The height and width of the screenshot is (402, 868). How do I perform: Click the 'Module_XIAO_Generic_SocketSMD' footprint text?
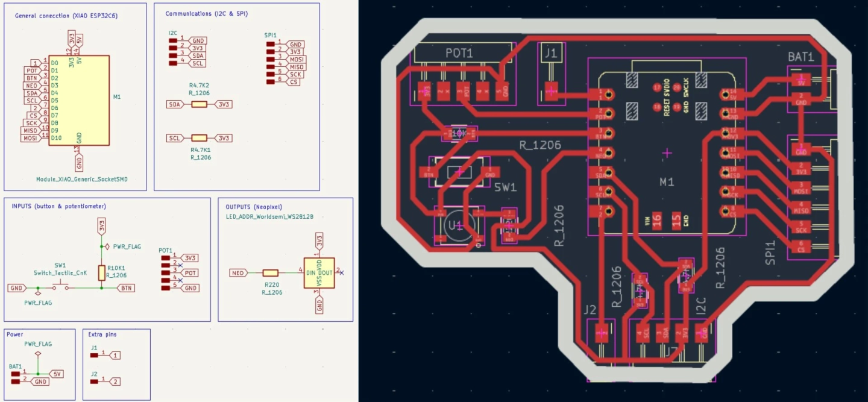tap(82, 179)
